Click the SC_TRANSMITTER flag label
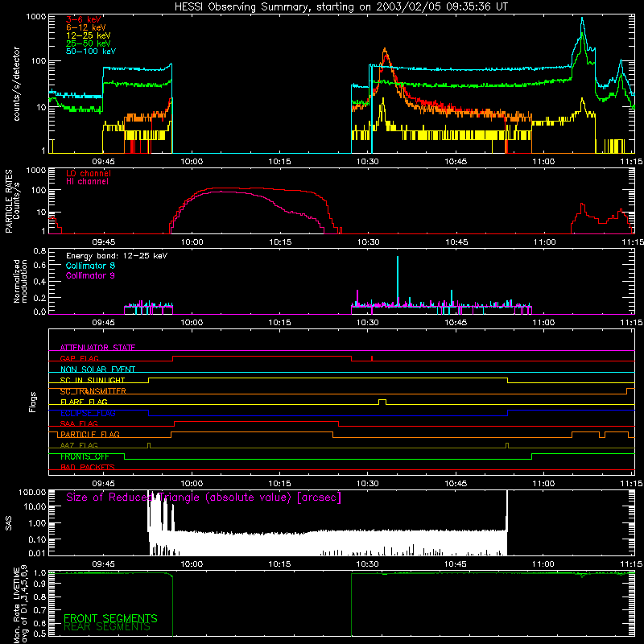The height and width of the screenshot is (644, 644). [93, 391]
